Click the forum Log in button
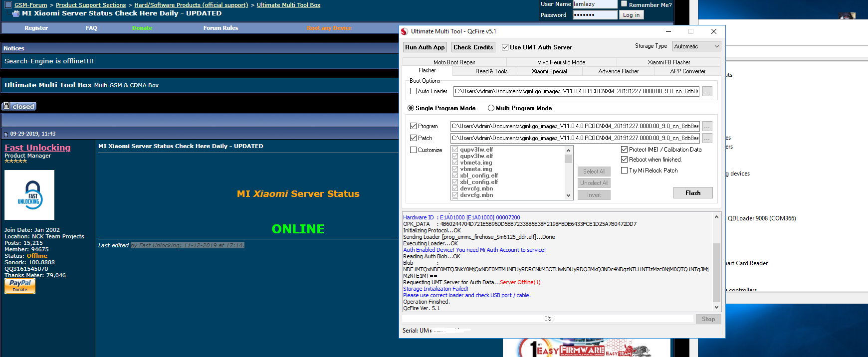 [631, 15]
